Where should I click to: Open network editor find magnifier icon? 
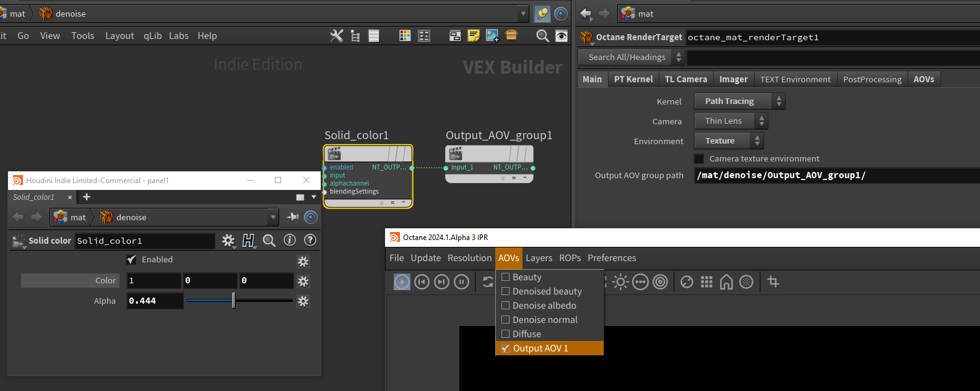click(x=542, y=36)
